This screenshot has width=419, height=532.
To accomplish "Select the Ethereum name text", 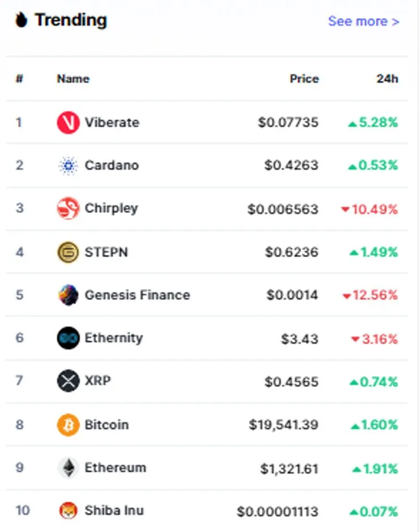I will (116, 467).
